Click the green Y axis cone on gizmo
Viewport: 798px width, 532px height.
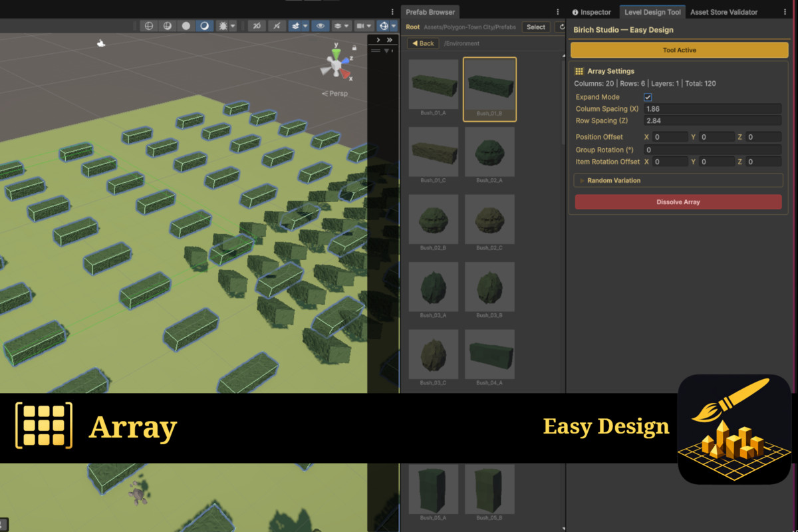[x=336, y=54]
